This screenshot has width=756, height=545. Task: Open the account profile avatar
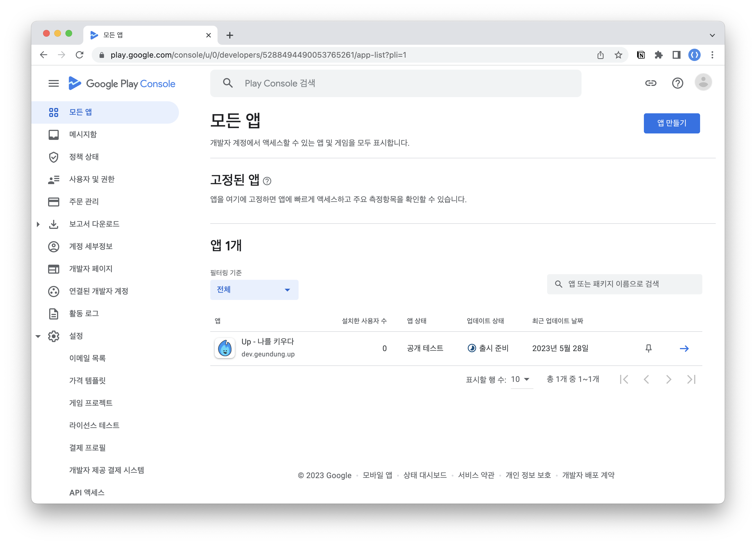click(x=703, y=82)
